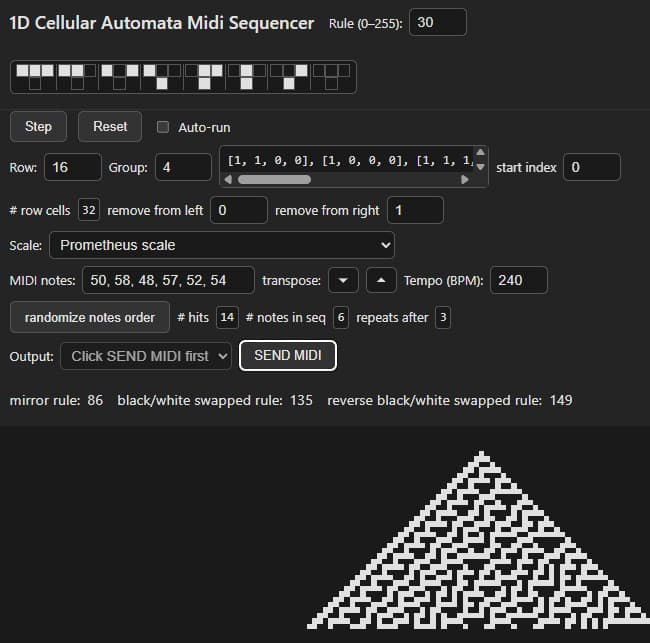Enable the Auto-run checkbox
Viewport: 650px width, 643px height.
click(x=163, y=127)
